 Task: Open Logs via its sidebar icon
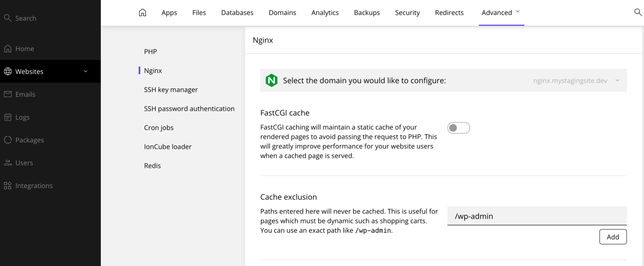pos(8,117)
